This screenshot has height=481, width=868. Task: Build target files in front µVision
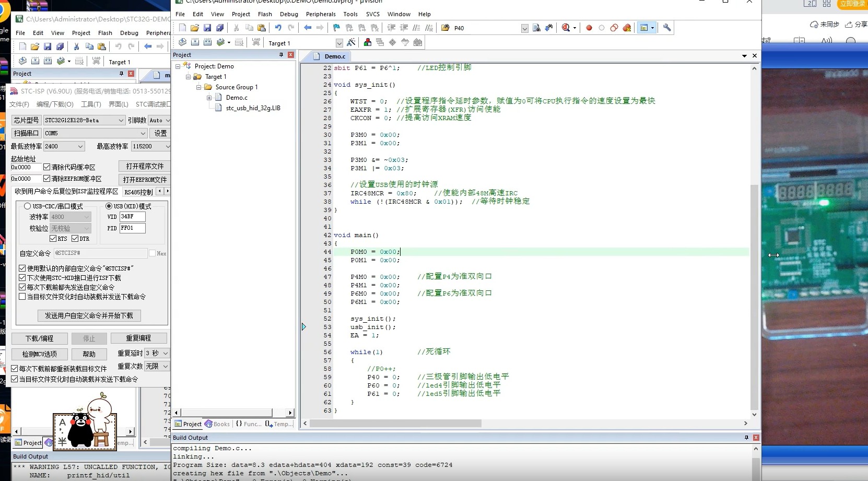click(195, 42)
